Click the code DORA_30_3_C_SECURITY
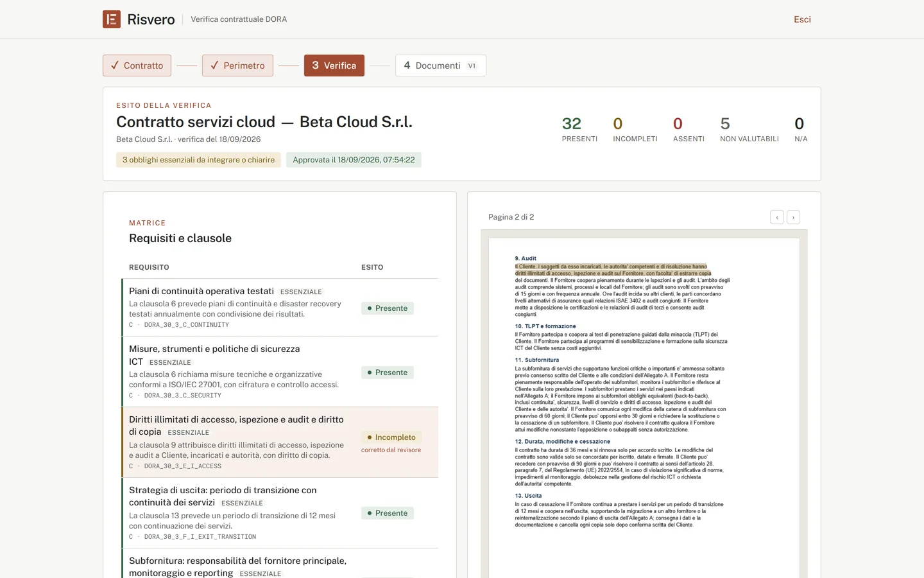Image resolution: width=924 pixels, height=578 pixels. tap(183, 396)
